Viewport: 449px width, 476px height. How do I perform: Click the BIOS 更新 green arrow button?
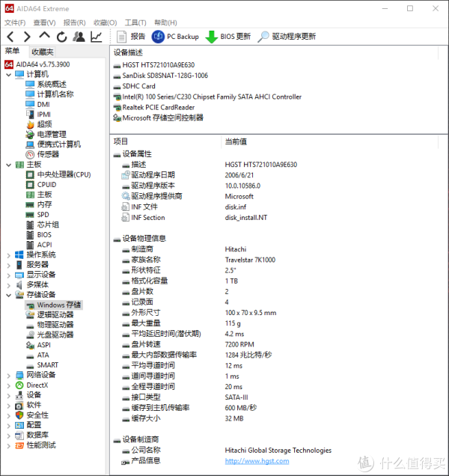coord(228,37)
